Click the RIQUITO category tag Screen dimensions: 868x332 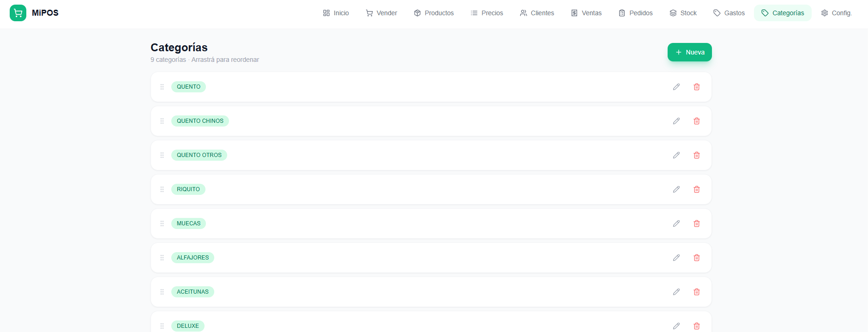point(188,189)
